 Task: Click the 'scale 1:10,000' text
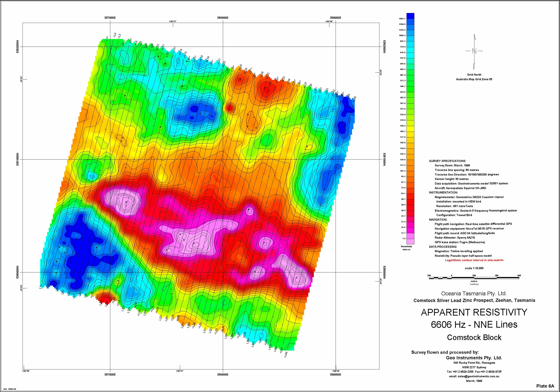[x=474, y=268]
